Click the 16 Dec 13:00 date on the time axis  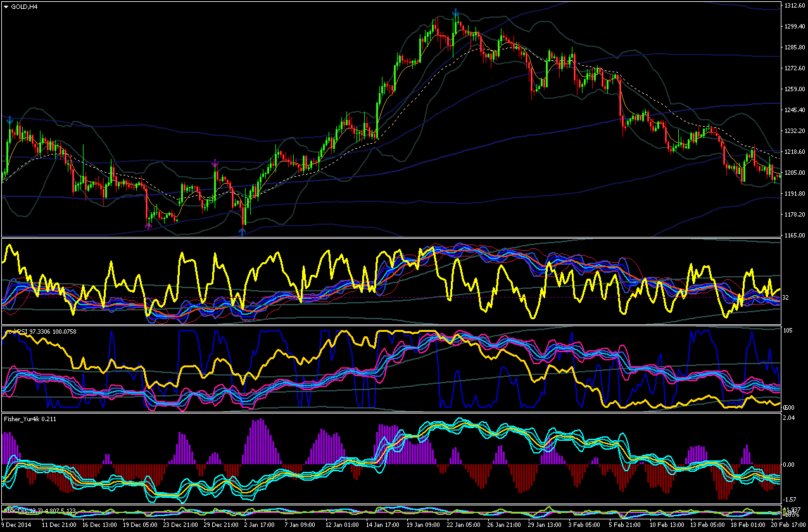pyautogui.click(x=99, y=525)
